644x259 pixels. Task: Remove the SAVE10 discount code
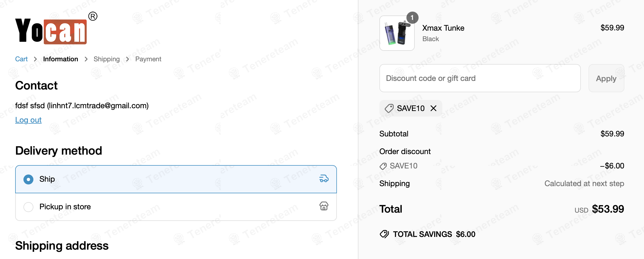[433, 108]
